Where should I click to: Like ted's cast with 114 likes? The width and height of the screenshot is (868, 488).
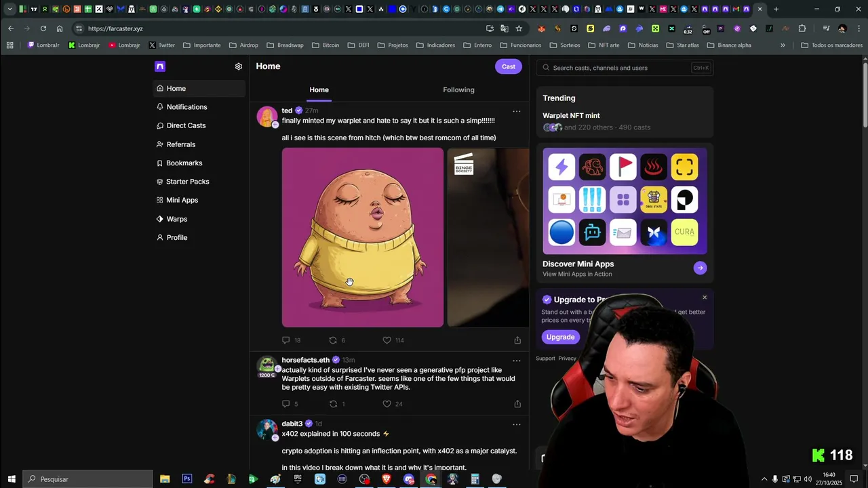[x=387, y=340]
